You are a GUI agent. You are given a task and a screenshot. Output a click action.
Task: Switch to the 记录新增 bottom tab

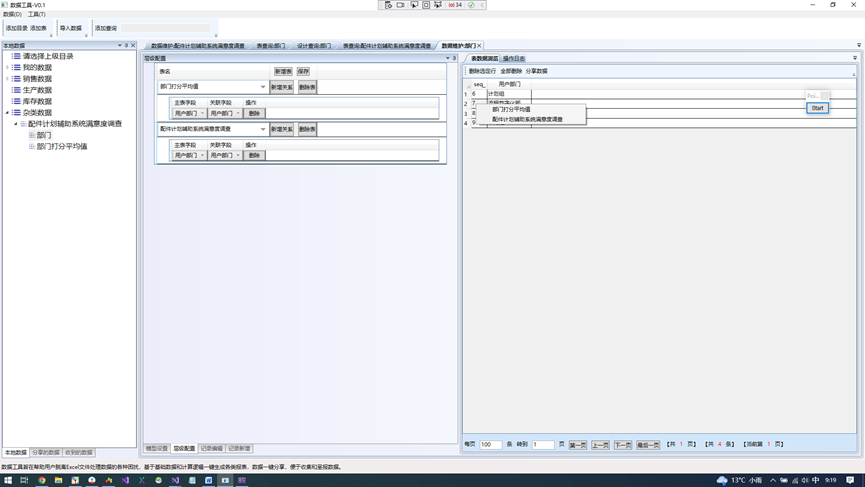tap(239, 448)
